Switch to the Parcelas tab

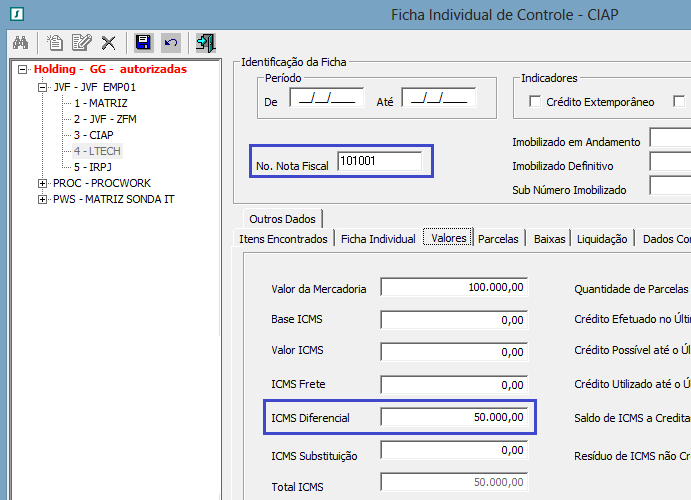click(498, 239)
